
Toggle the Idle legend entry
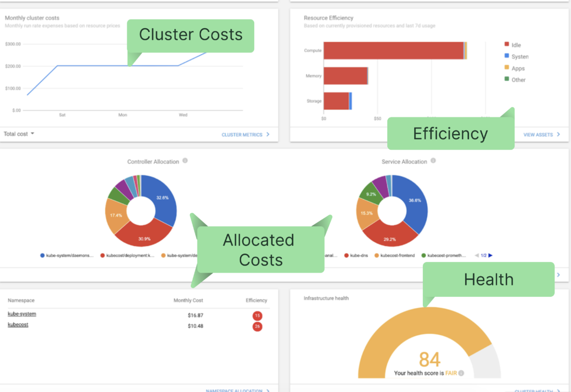click(512, 45)
